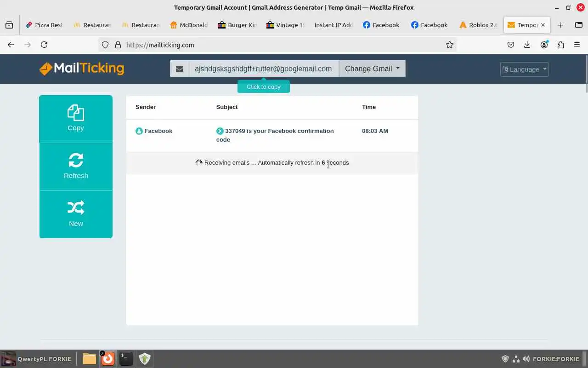Image resolution: width=588 pixels, height=368 pixels.
Task: Open the file manager from taskbar
Action: click(x=90, y=358)
